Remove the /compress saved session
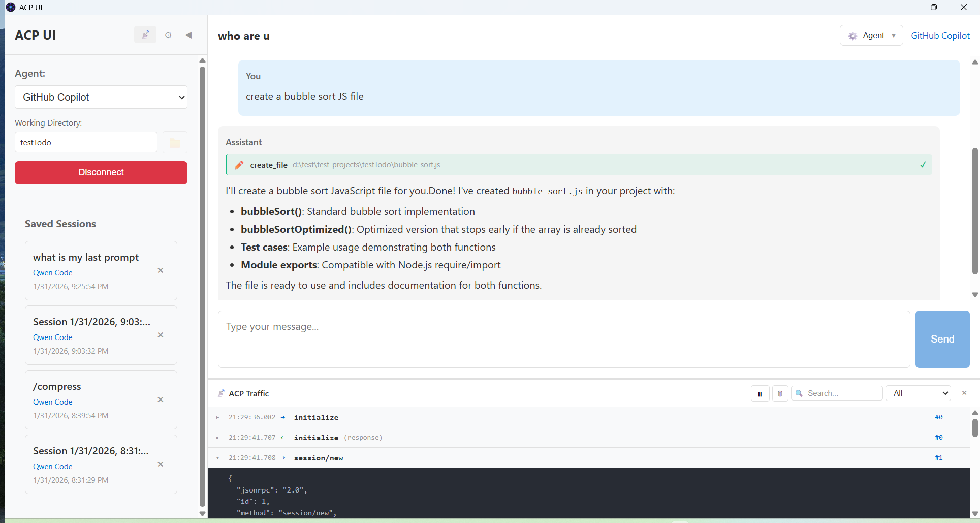Screen dimensions: 980x523 [x=160, y=399]
